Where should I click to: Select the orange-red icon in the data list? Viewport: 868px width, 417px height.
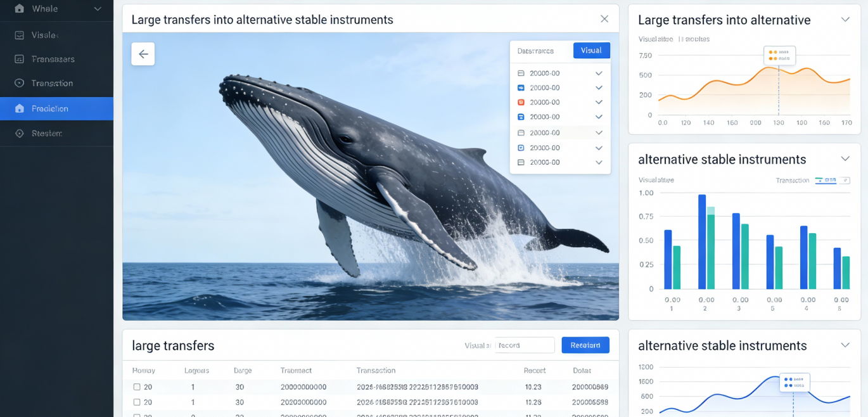click(x=521, y=102)
